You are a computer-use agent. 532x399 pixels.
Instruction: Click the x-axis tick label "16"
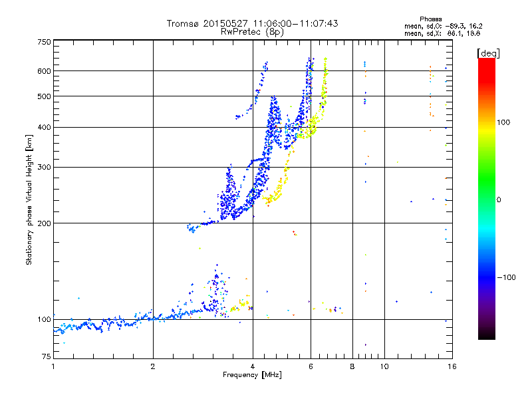[452, 366]
